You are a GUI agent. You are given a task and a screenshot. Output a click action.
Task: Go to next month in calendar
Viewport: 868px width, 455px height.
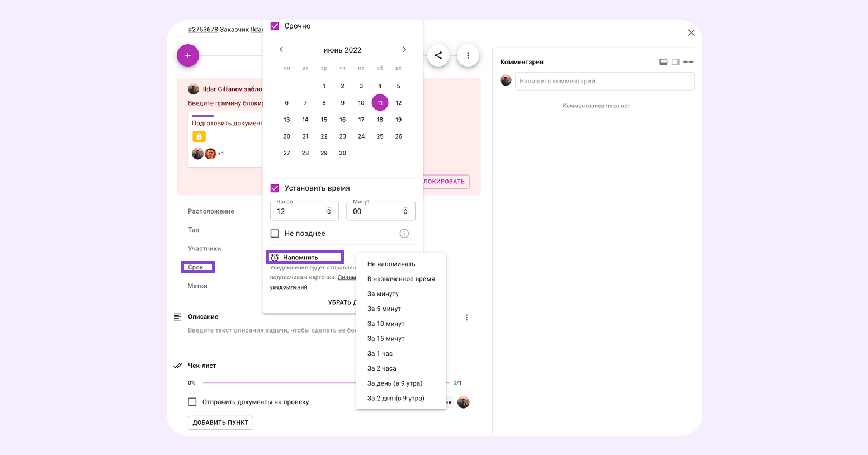(x=404, y=50)
